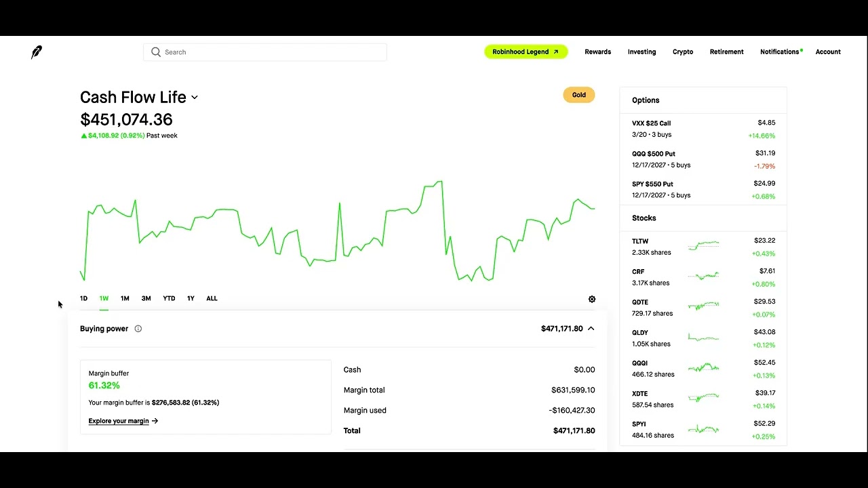Open the SPYI mini sparkline chart
The height and width of the screenshot is (488, 868).
coord(703,428)
